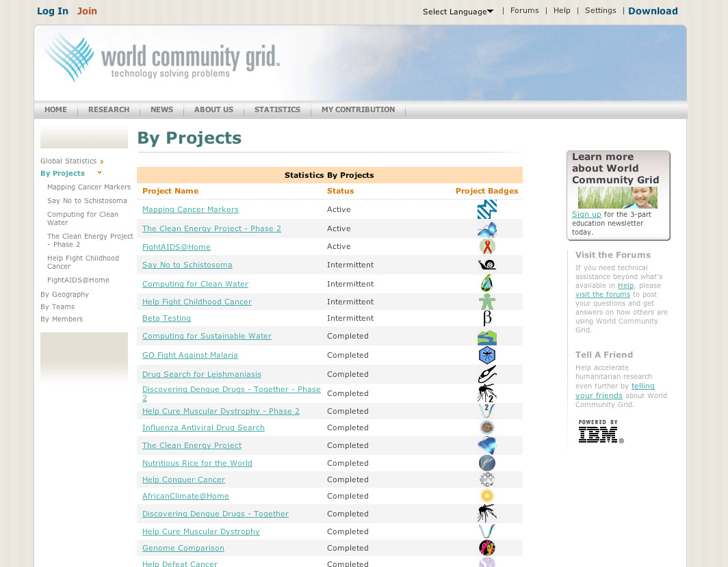Screen dimensions: 728x567
Task: Click the completed Clean Energy Project gem badge
Action: pos(486,445)
